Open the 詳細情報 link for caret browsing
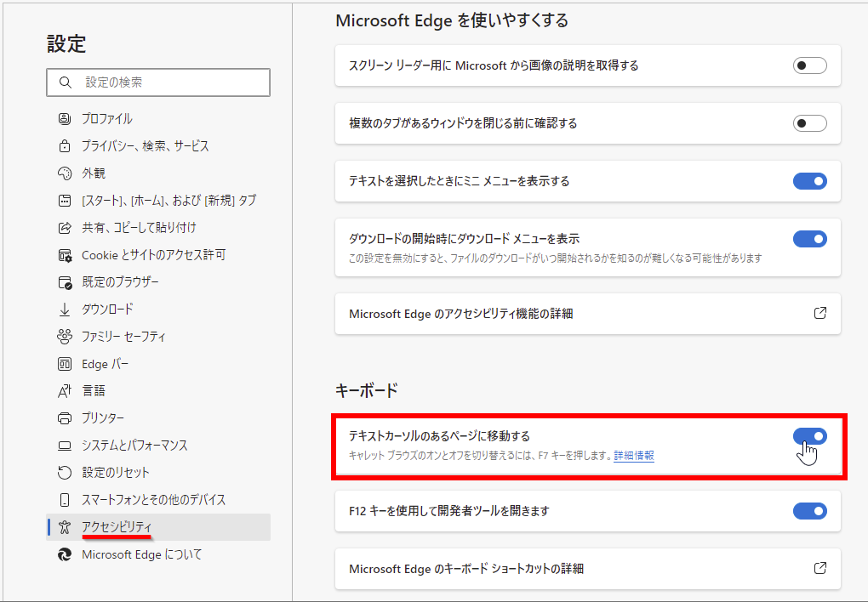 pyautogui.click(x=634, y=456)
